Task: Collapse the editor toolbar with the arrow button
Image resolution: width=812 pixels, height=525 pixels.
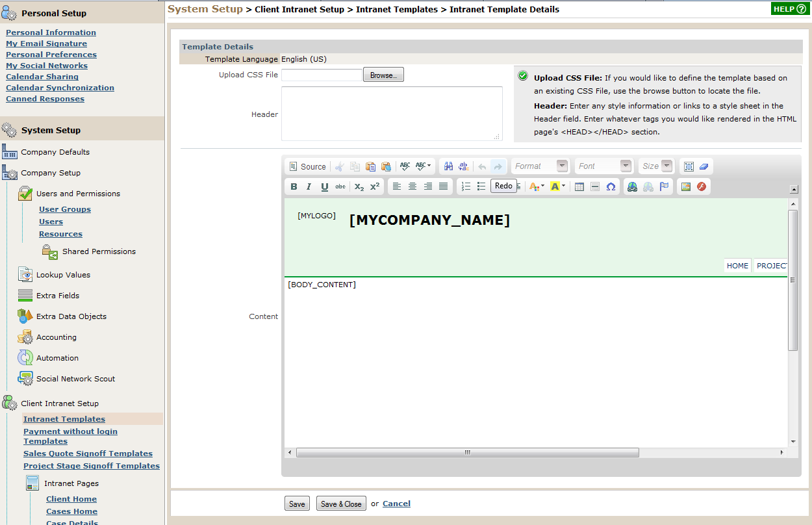Action: point(794,189)
